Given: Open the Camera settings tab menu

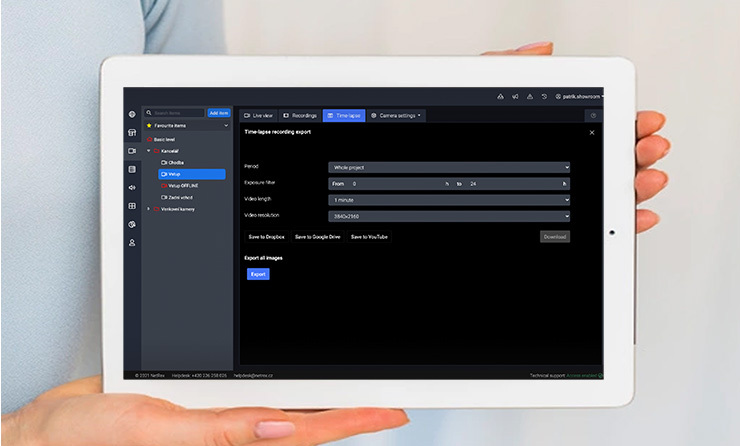Looking at the screenshot, I should 397,116.
